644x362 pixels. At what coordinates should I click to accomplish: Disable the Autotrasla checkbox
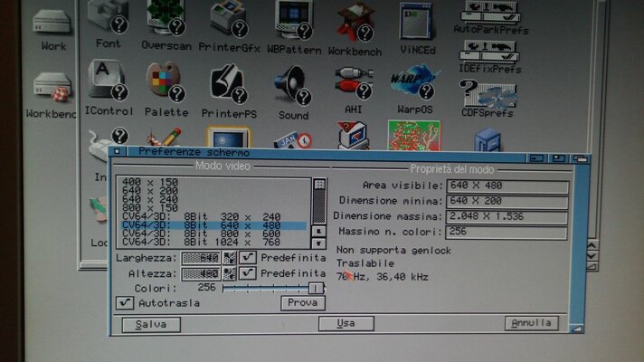[126, 302]
